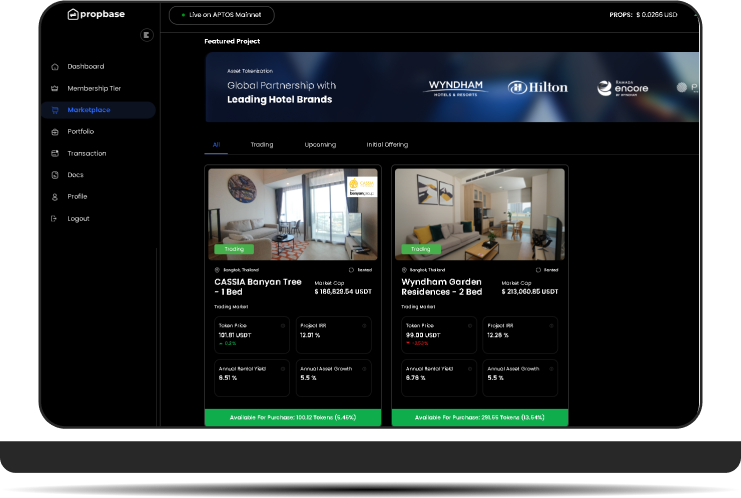Open the Wyndham Garden Residences property image
This screenshot has height=498, width=741.
pyautogui.click(x=479, y=213)
